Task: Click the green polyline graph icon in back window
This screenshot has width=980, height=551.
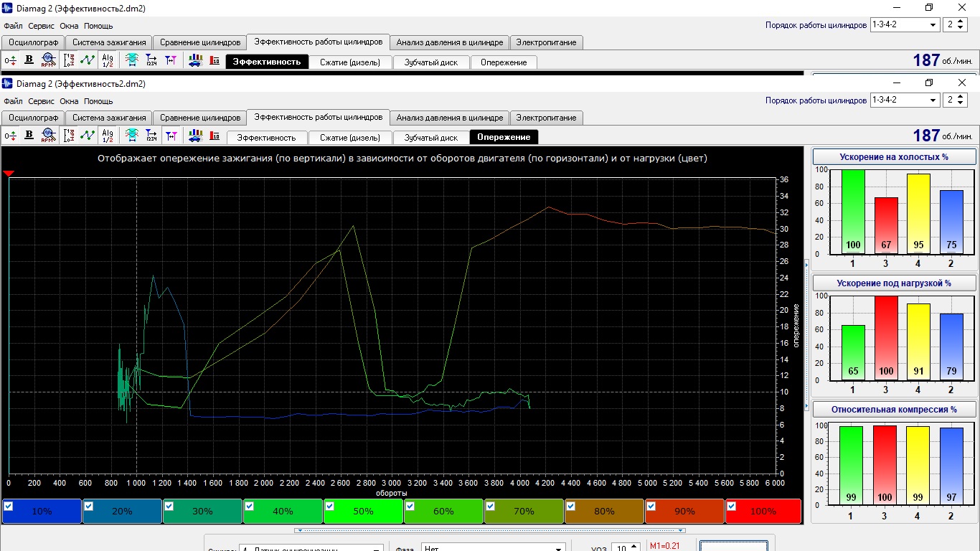Action: (88, 61)
